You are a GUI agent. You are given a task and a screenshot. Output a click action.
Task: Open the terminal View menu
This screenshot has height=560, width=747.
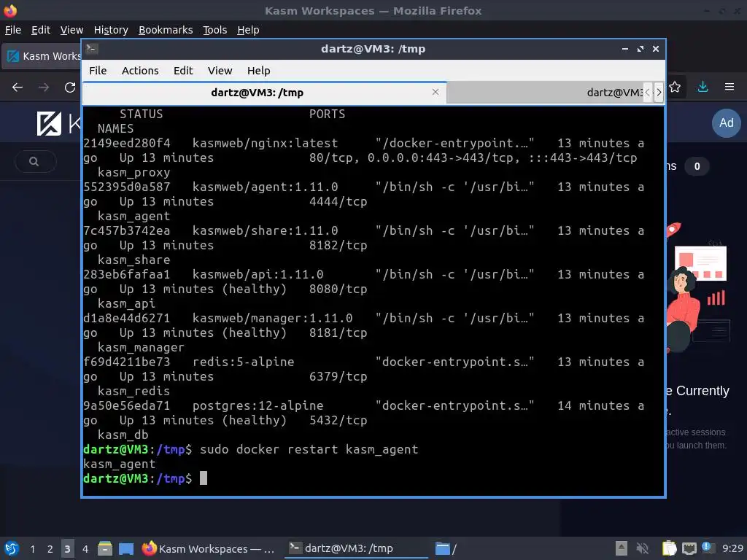[x=220, y=71]
